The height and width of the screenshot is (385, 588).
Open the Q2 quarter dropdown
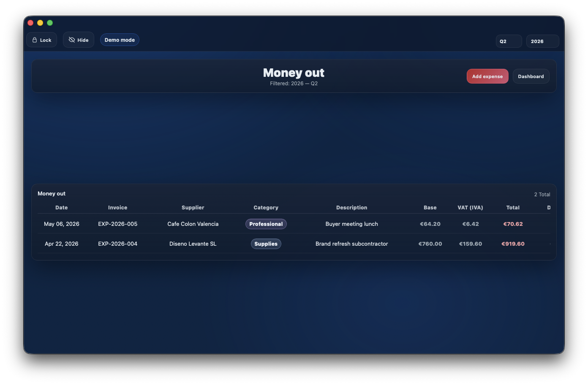(509, 41)
